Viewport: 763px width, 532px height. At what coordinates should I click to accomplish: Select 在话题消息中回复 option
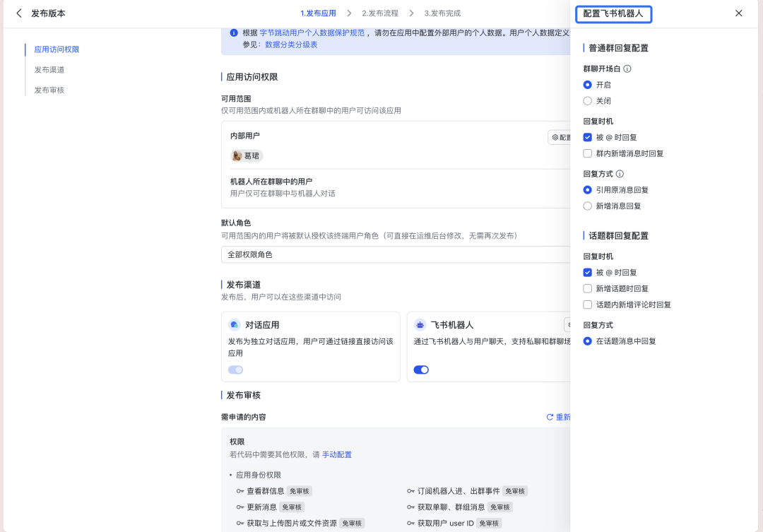tap(587, 341)
